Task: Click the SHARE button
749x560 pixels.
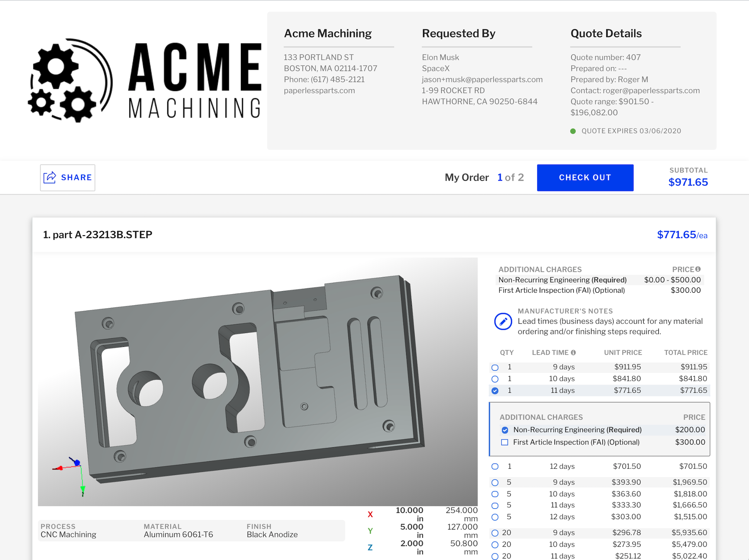Action: (x=68, y=177)
